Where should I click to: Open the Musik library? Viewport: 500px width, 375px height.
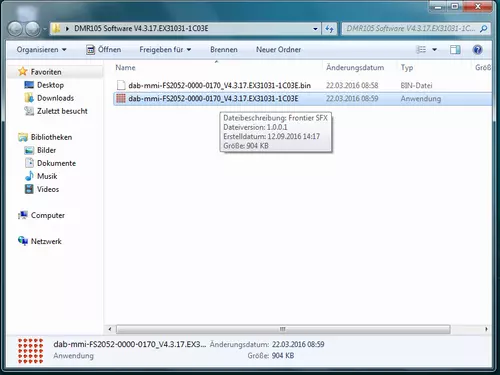pyautogui.click(x=47, y=176)
